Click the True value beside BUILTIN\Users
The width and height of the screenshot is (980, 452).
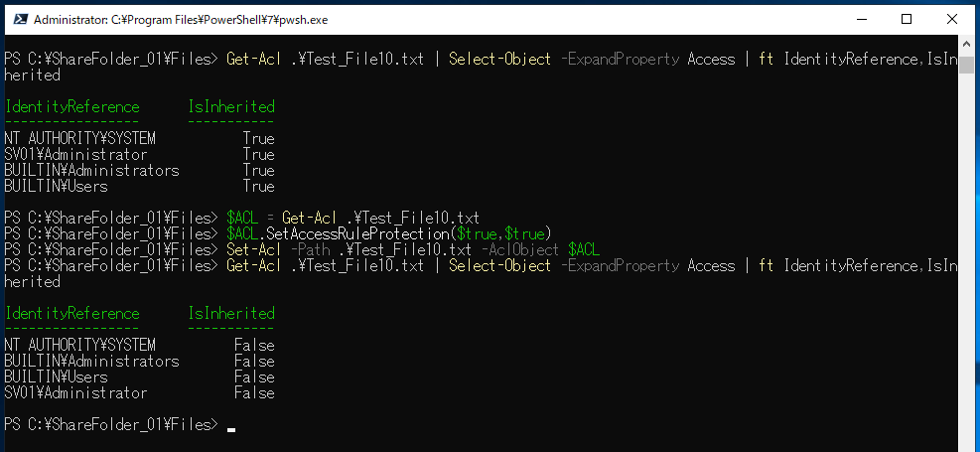point(258,186)
